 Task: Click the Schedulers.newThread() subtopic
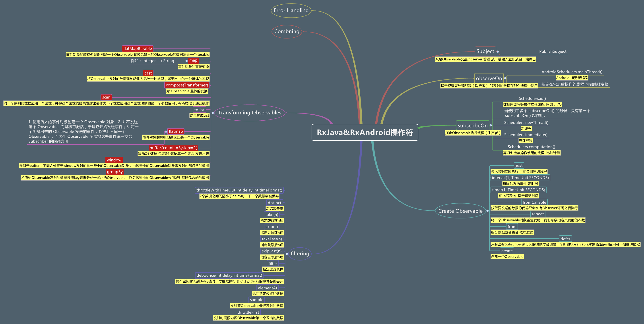[x=526, y=123]
